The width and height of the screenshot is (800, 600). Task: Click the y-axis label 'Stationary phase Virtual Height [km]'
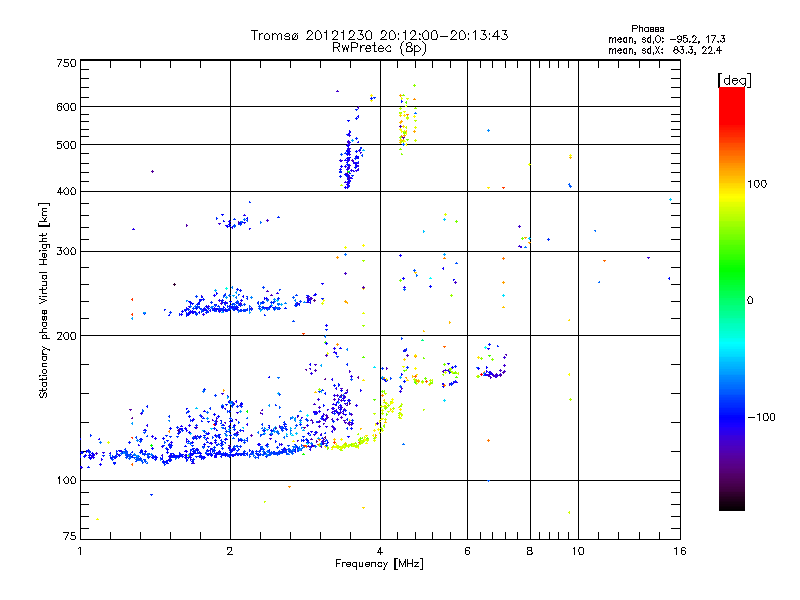(43, 300)
